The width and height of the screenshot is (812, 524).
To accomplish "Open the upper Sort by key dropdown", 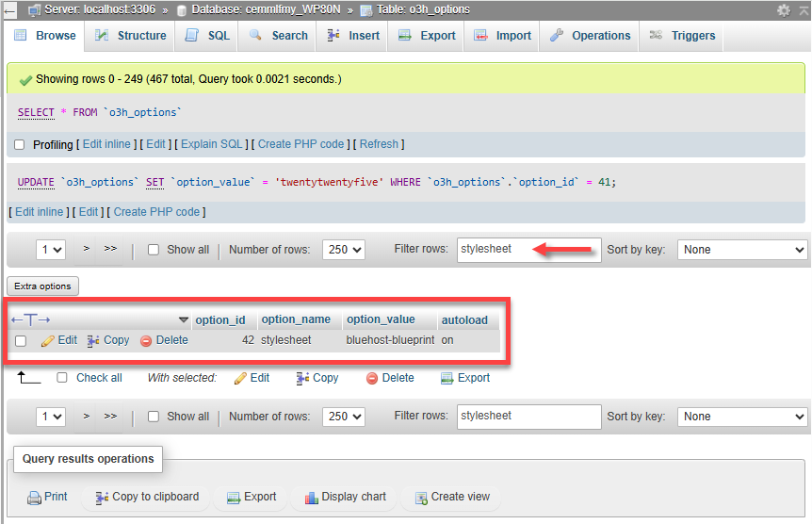I will [x=742, y=250].
